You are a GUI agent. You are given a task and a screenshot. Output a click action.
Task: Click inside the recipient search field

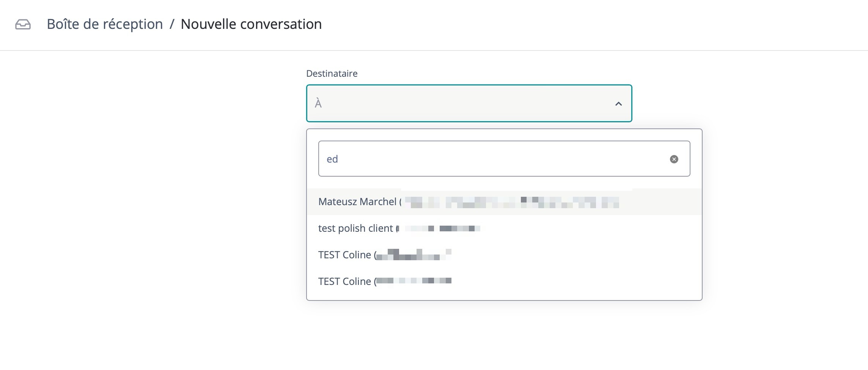pos(493,159)
